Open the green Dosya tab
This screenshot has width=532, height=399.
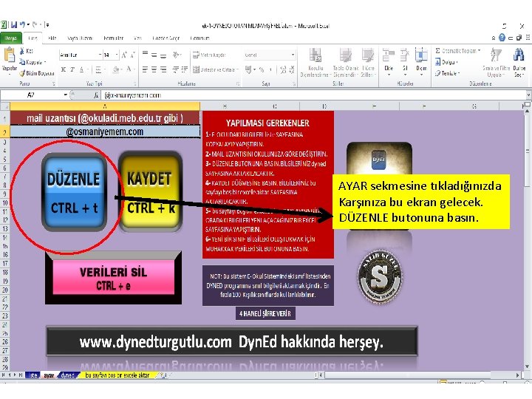(x=11, y=38)
